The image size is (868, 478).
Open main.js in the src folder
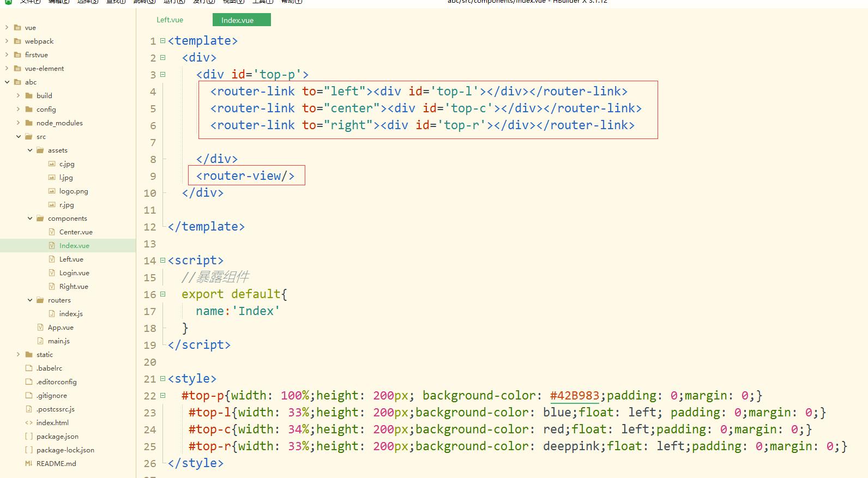[x=59, y=341]
